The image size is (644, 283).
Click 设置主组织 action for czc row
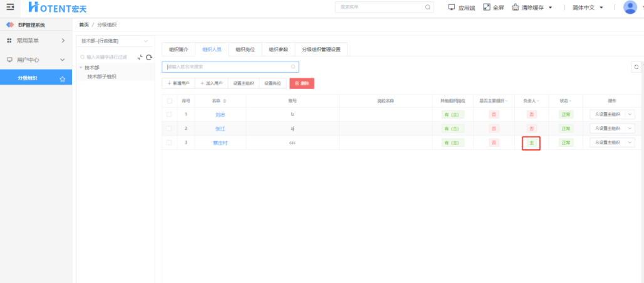click(x=608, y=142)
